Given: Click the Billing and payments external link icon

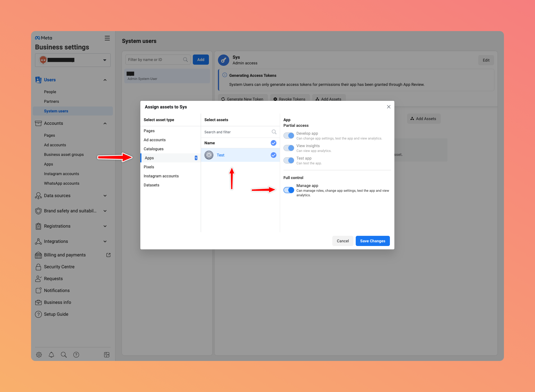Looking at the screenshot, I should (x=108, y=255).
